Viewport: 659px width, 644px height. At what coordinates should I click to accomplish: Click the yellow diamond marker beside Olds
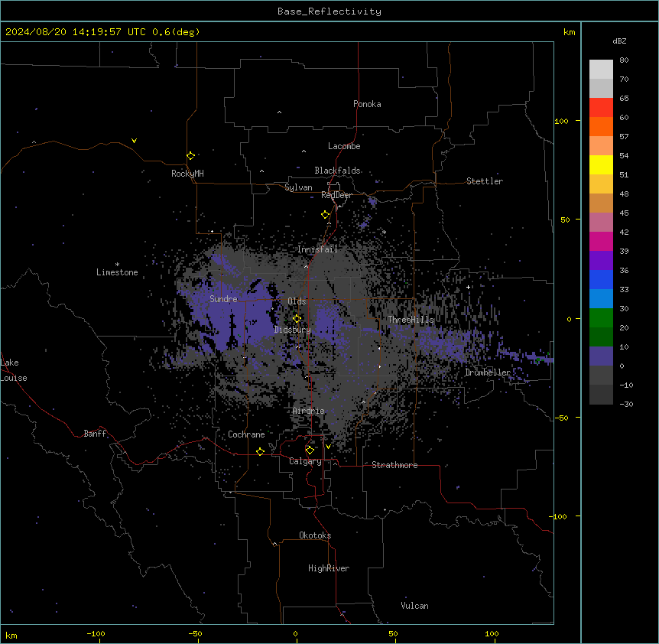[297, 318]
